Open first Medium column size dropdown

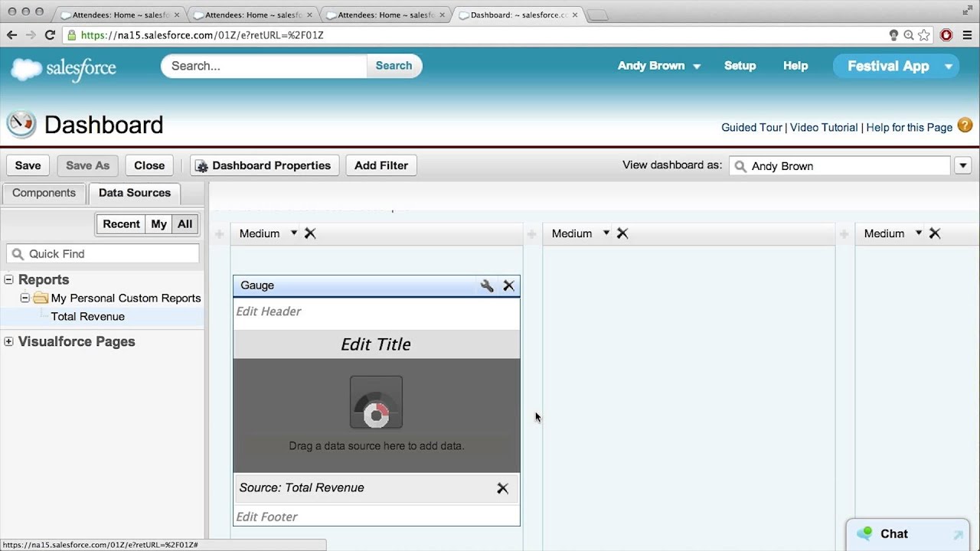point(294,233)
